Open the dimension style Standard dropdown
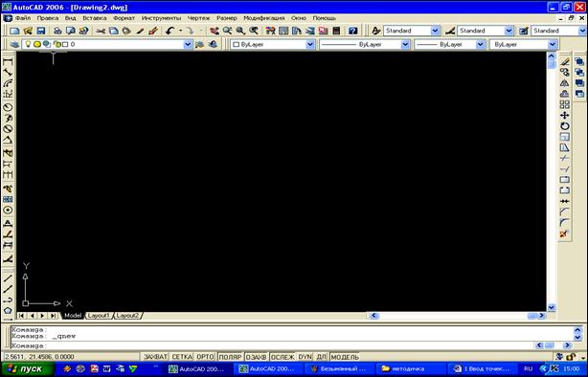This screenshot has height=377, width=588. 509,31
